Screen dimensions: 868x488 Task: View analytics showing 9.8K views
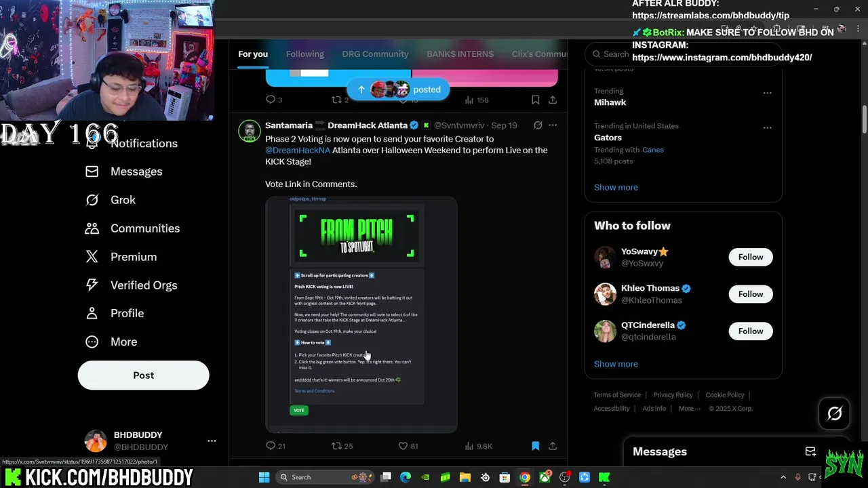pos(478,446)
